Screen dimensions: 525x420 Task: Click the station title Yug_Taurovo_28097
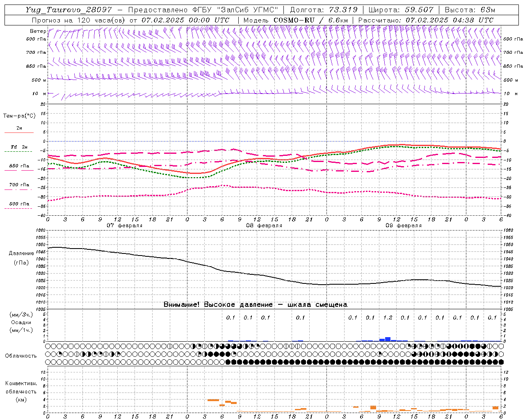point(68,10)
